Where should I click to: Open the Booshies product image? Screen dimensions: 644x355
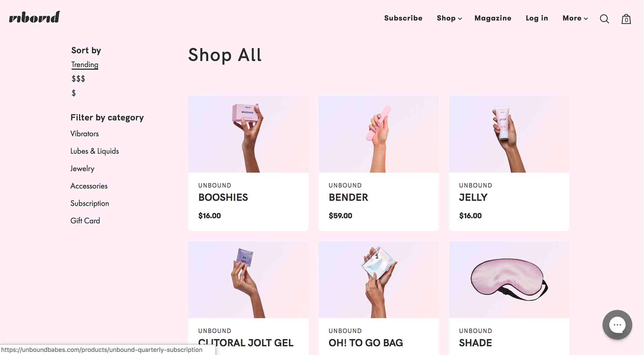pos(248,134)
